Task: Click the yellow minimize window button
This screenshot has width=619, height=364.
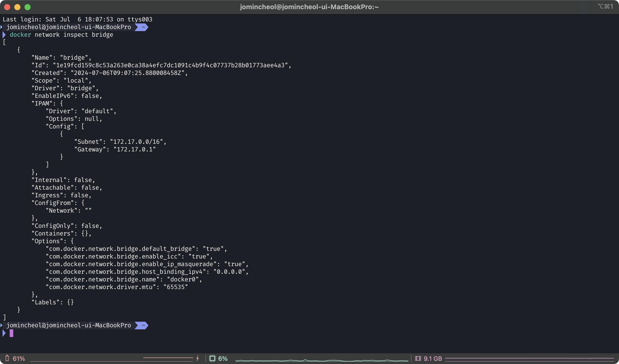Action: [x=17, y=7]
